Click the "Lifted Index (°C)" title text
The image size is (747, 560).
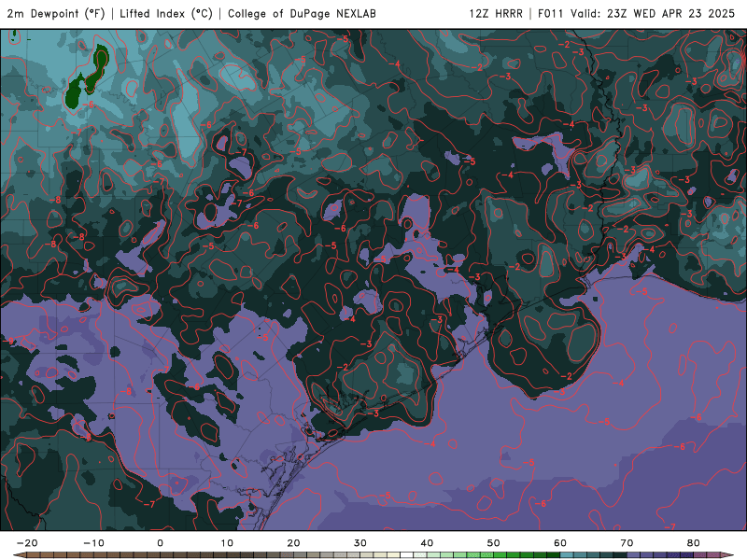click(x=166, y=13)
